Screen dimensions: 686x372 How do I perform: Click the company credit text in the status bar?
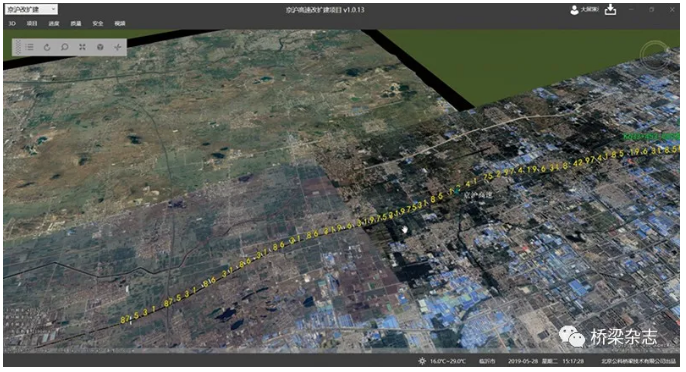639,361
